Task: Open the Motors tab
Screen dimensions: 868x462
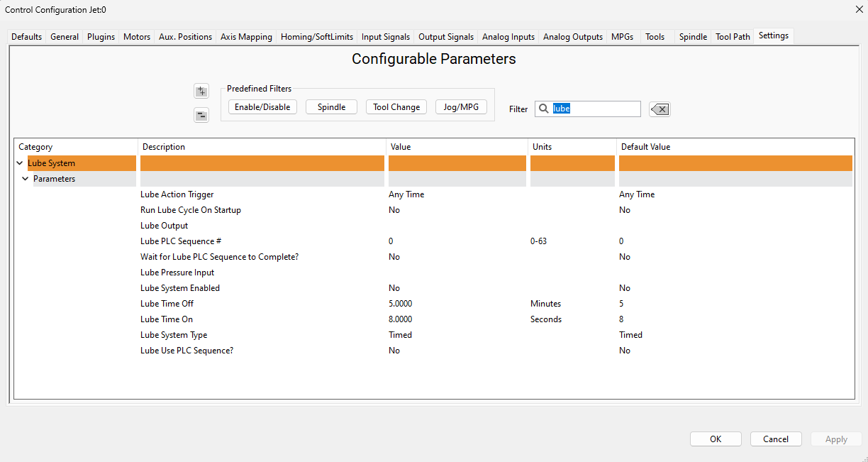Action: tap(137, 37)
